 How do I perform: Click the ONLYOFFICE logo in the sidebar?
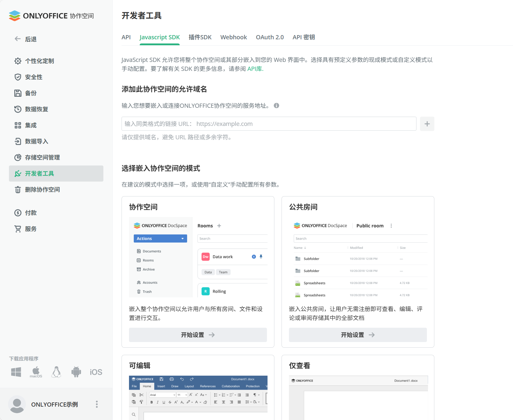click(51, 16)
